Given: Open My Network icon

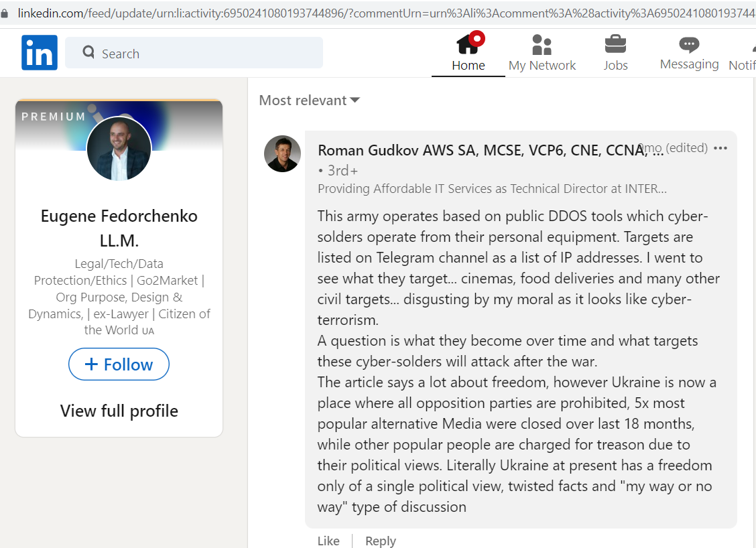Looking at the screenshot, I should coord(542,45).
